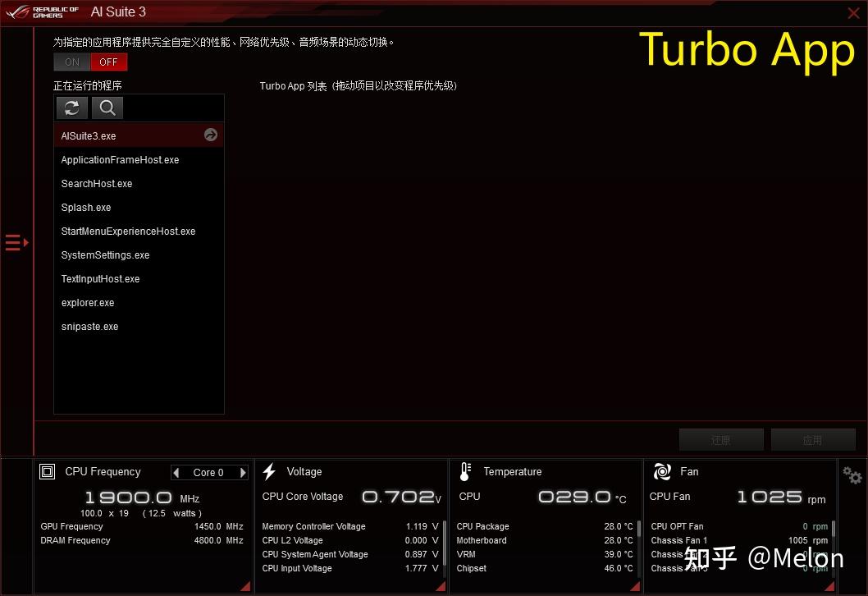The width and height of the screenshot is (868, 596).
Task: Open monitor settings gear icon
Action: [852, 475]
